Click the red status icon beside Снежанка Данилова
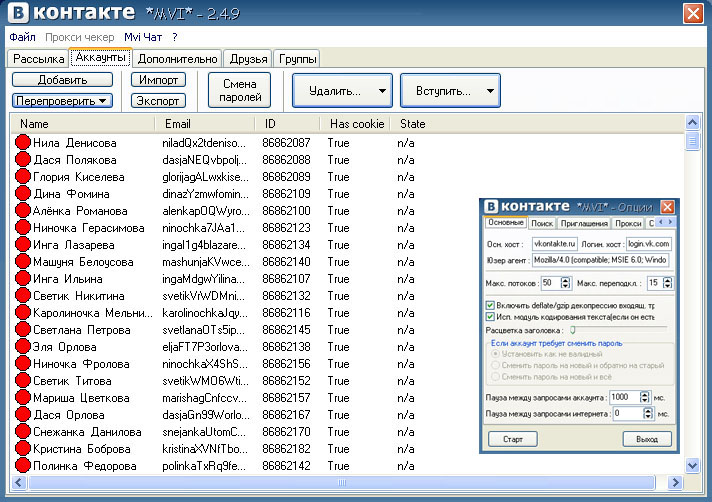The height and width of the screenshot is (502, 712). [22, 432]
